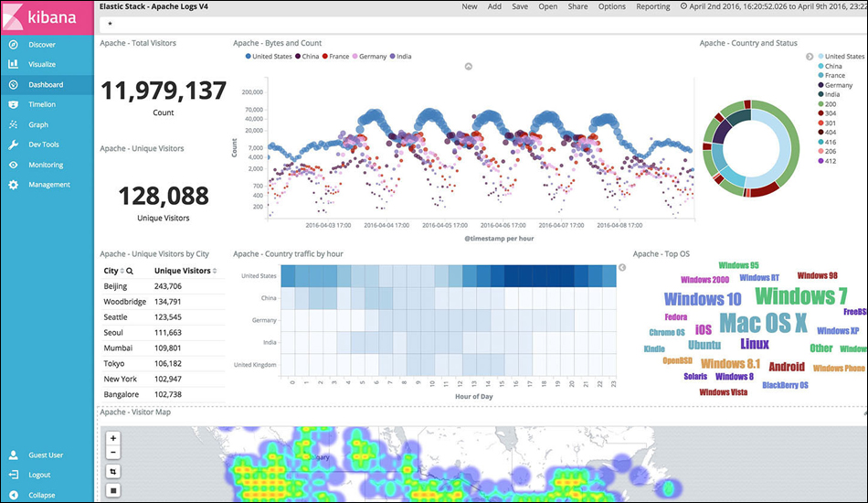
Task: Open the Discover link in sidebar
Action: 42,44
